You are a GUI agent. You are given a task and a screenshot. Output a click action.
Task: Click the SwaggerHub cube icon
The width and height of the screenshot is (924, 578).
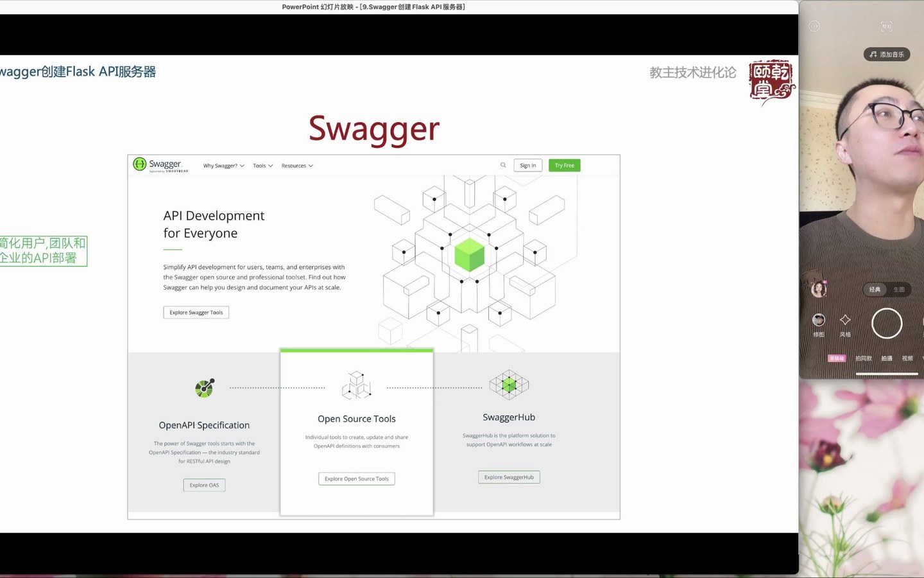click(509, 385)
